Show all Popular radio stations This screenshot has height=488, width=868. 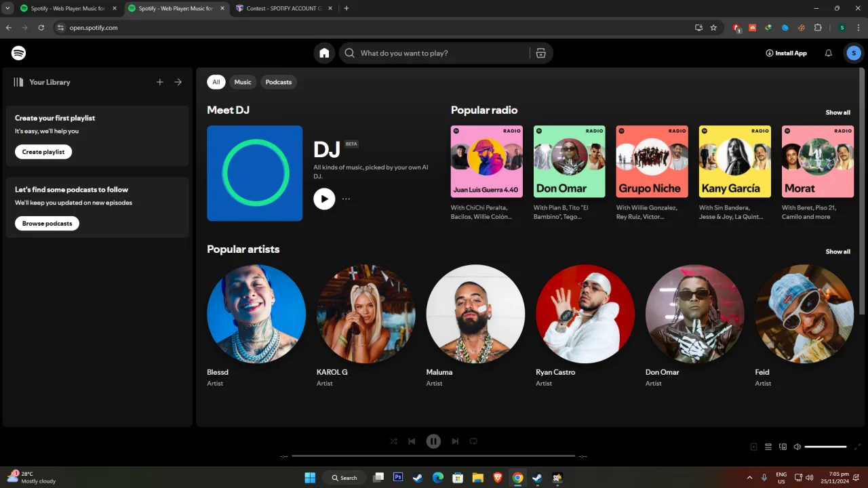837,113
